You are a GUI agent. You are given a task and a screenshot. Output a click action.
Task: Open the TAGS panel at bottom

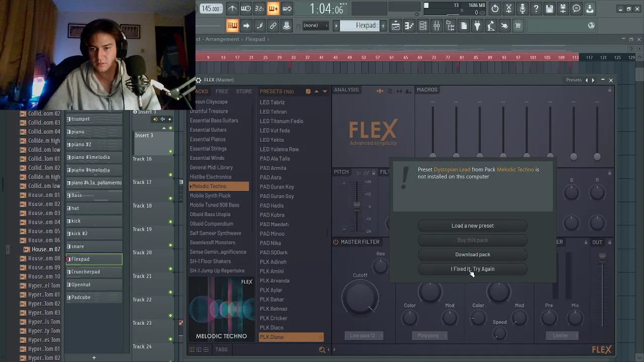[x=221, y=349]
